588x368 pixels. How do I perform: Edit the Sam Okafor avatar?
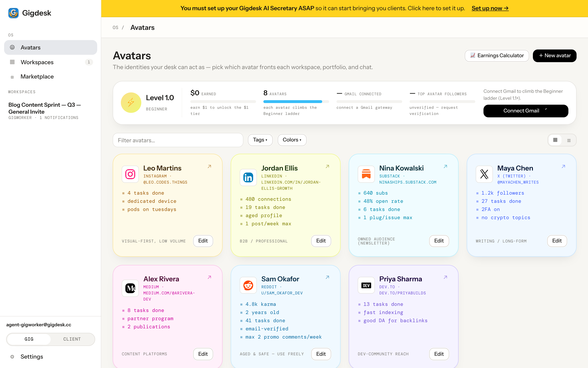pos(321,354)
